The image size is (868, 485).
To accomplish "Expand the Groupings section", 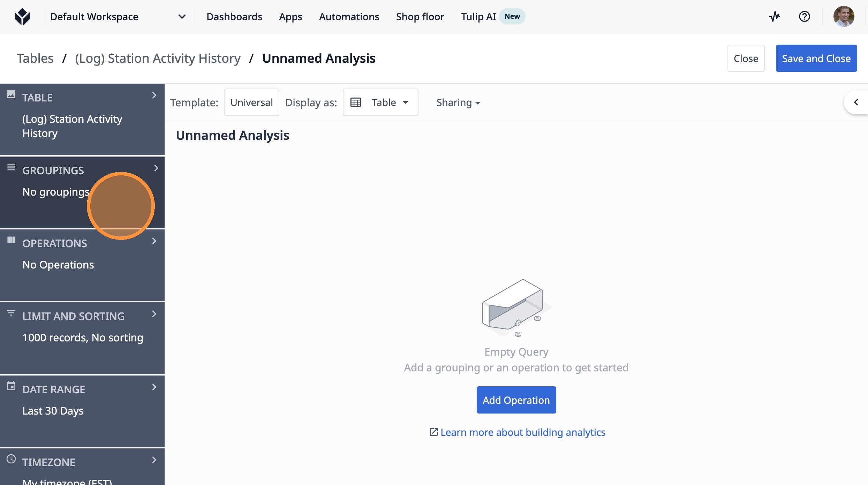I will [x=156, y=168].
